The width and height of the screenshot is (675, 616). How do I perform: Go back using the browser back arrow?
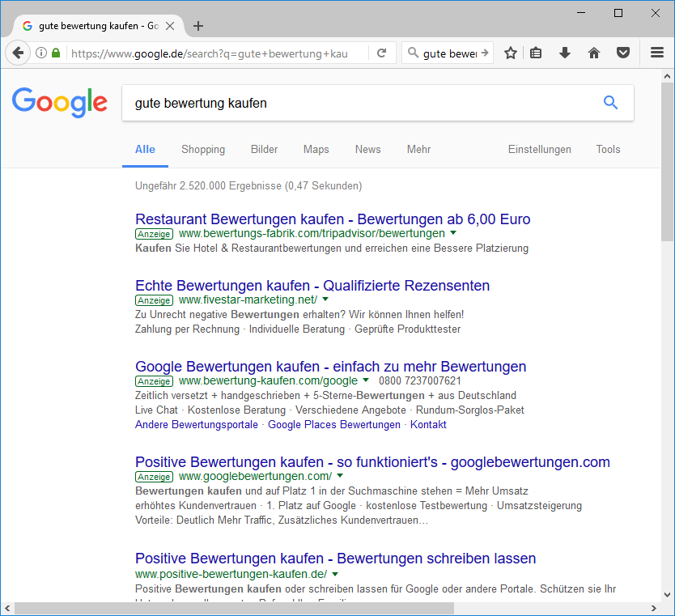click(18, 53)
